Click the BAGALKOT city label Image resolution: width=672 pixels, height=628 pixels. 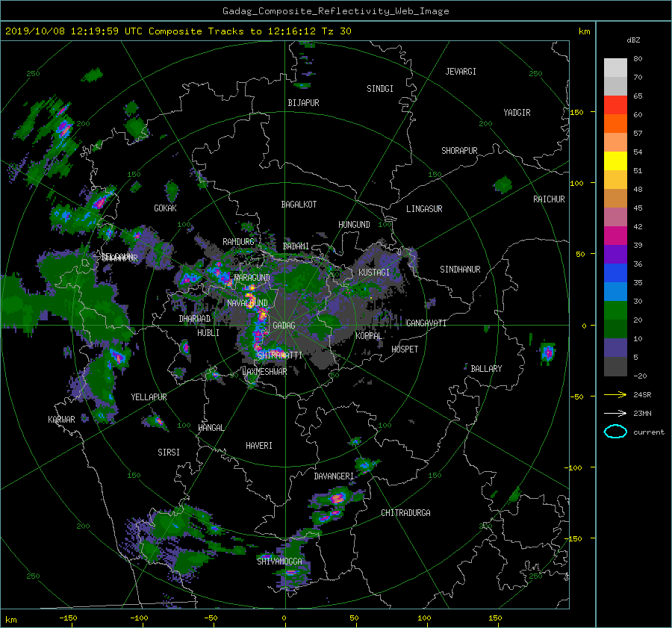299,205
